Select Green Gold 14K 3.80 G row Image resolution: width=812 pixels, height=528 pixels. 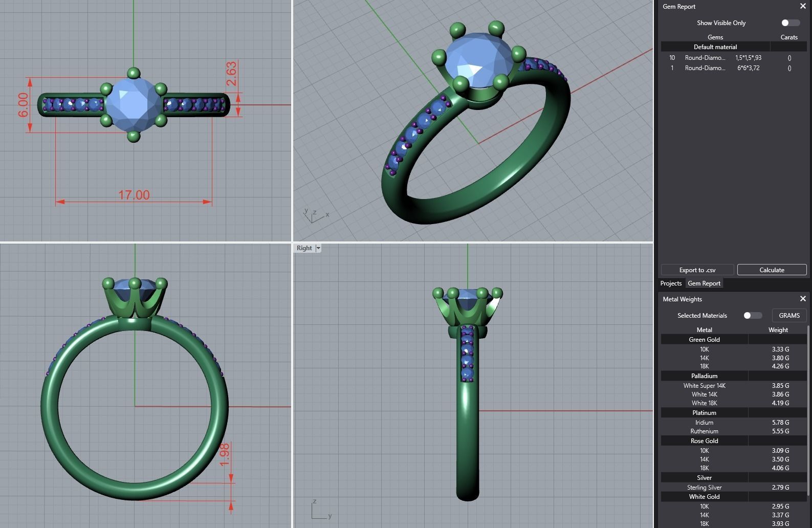coord(734,358)
